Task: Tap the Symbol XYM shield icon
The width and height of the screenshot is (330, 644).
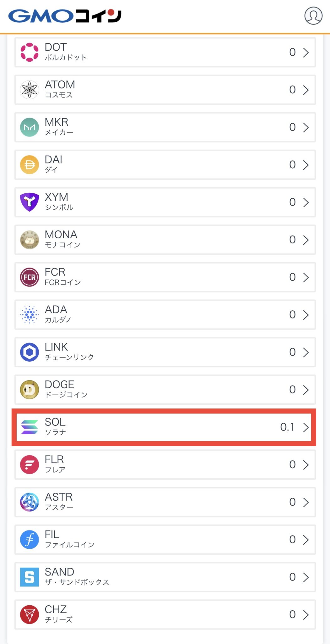Action: click(29, 202)
